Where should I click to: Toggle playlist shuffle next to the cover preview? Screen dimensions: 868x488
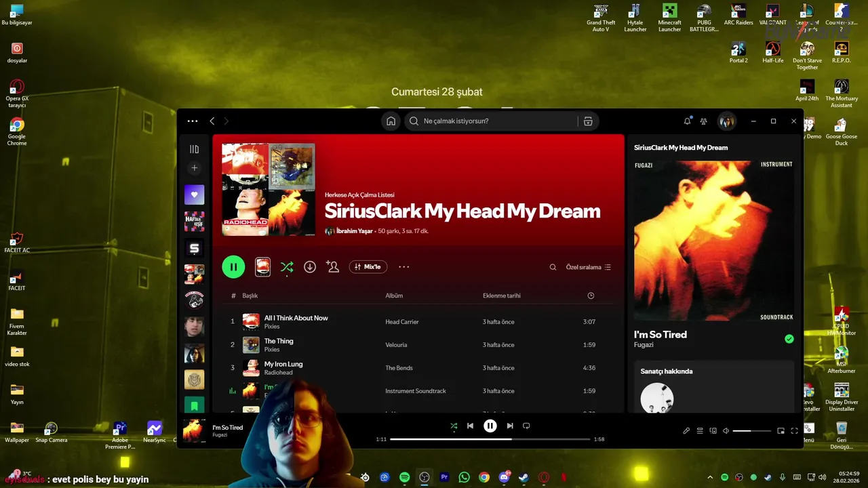click(x=287, y=267)
